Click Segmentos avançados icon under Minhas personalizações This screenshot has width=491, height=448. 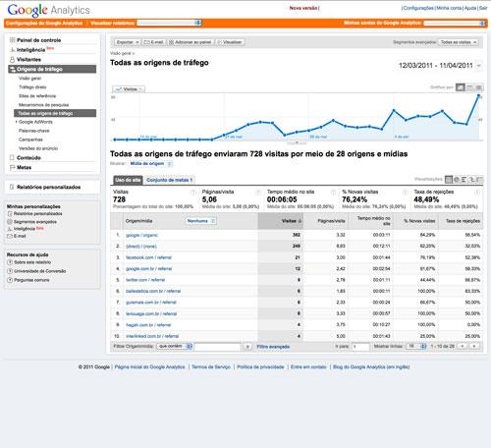[x=10, y=222]
